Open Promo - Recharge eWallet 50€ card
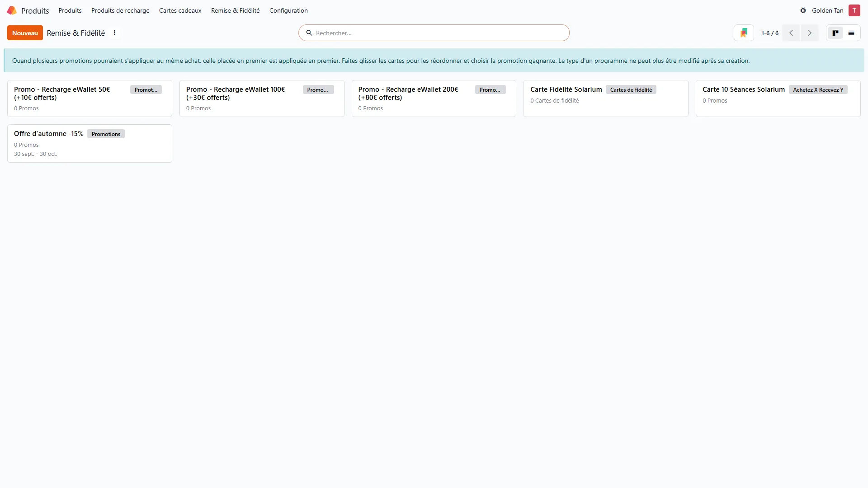 click(x=90, y=99)
